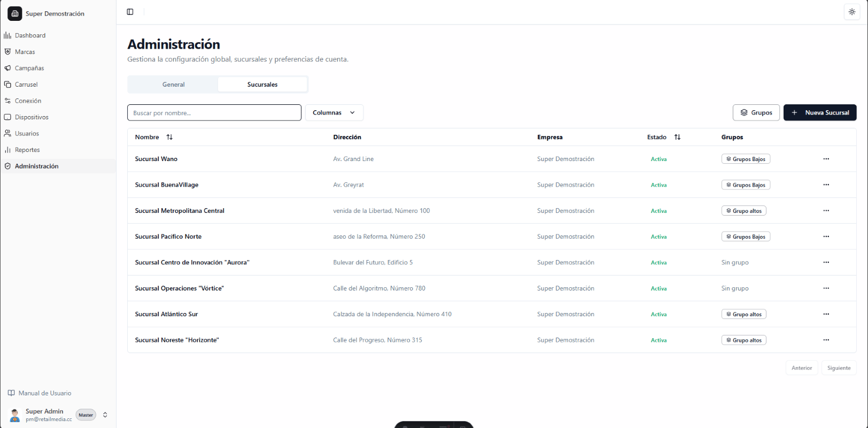Click the Nueva Sucursal button
868x428 pixels.
820,112
